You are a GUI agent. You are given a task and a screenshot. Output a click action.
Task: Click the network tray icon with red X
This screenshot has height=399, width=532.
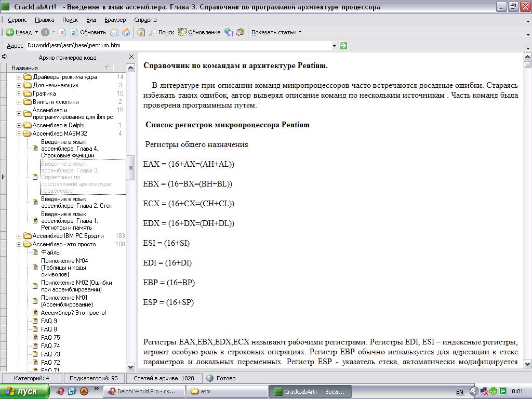(x=484, y=391)
